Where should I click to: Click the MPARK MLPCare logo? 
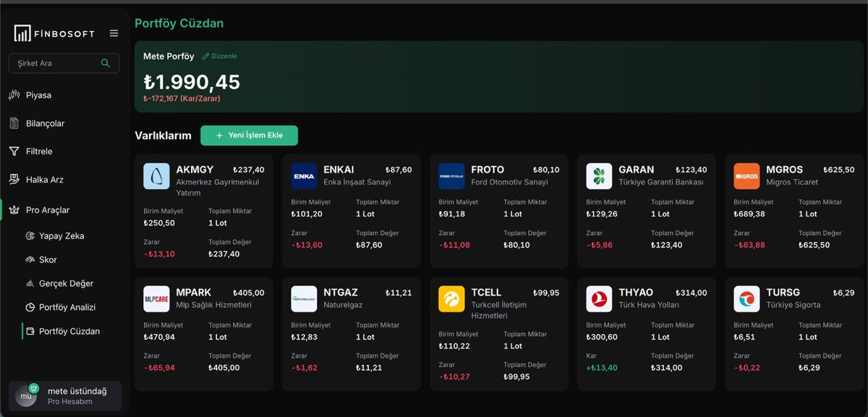[x=157, y=299]
